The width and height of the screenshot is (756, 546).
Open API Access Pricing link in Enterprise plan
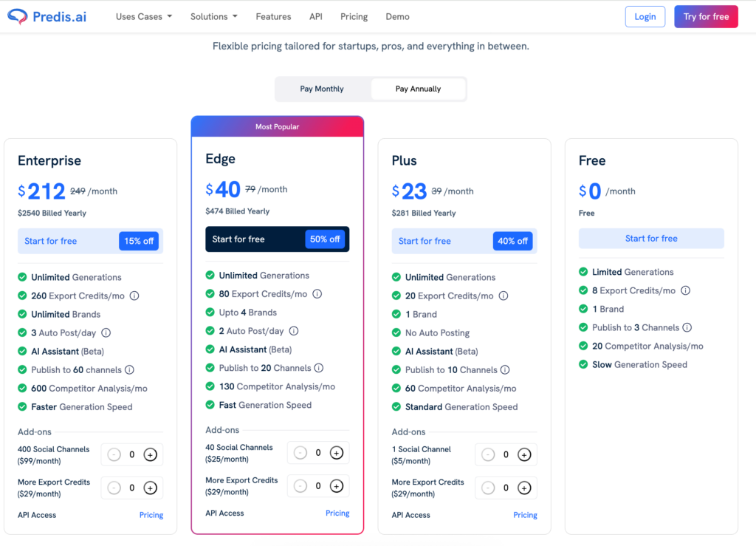coord(151,515)
